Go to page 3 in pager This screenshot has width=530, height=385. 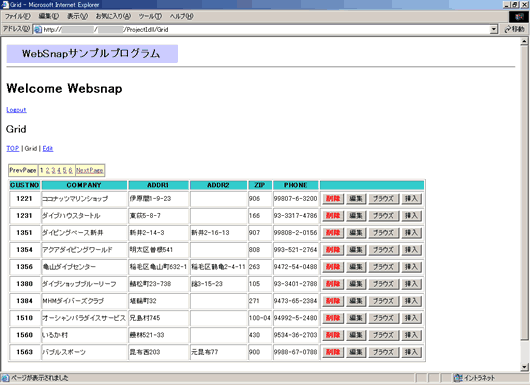53,170
